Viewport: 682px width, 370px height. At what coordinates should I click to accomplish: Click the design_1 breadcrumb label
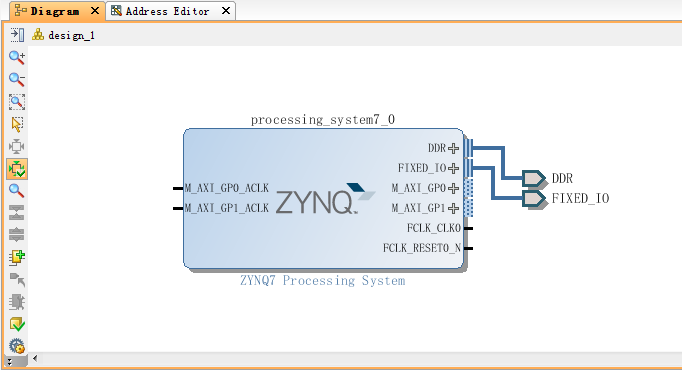[71, 35]
